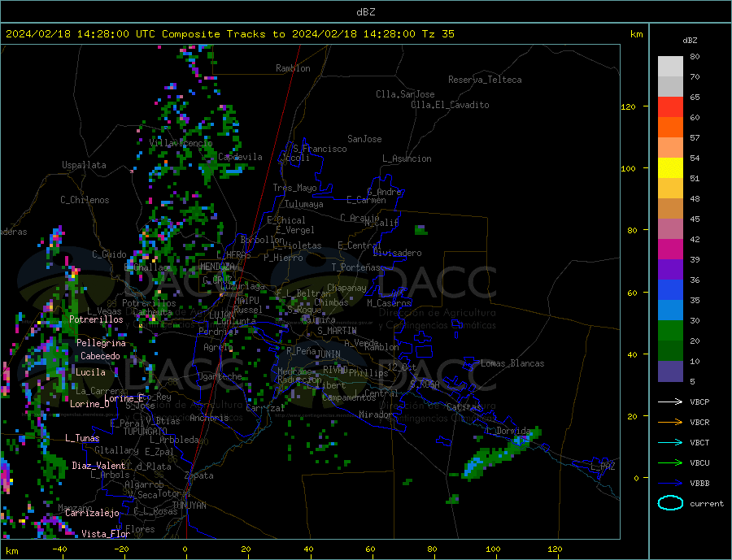Click the 'Lucila' map label
This screenshot has width=732, height=560.
coord(90,372)
